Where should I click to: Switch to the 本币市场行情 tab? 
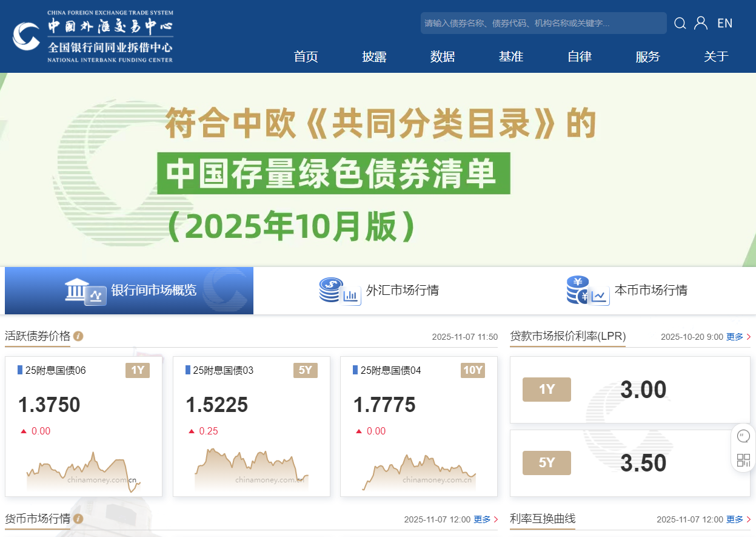tap(651, 290)
